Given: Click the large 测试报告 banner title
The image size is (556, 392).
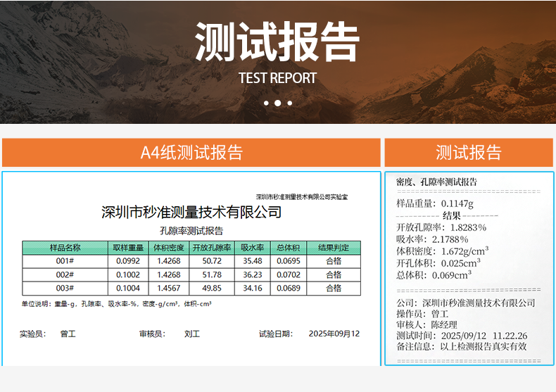Looking at the screenshot, I should [x=277, y=42].
